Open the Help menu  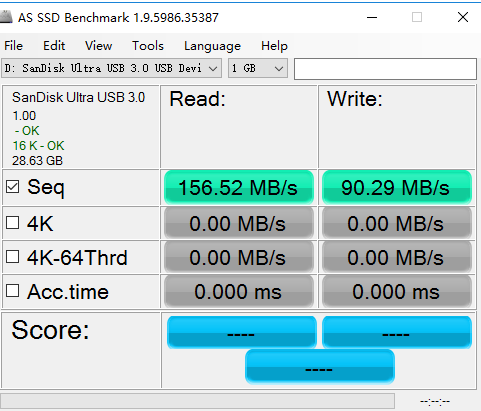(x=274, y=46)
